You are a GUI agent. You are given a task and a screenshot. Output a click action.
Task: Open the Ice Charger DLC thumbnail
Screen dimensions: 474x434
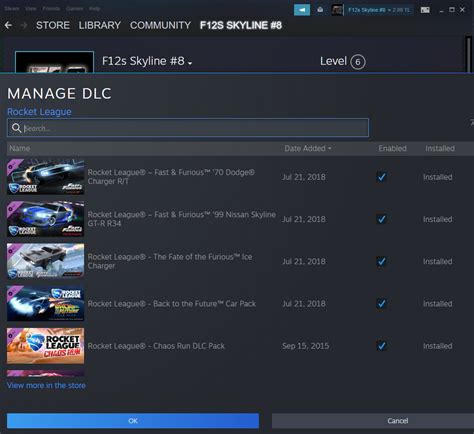pyautogui.click(x=45, y=261)
